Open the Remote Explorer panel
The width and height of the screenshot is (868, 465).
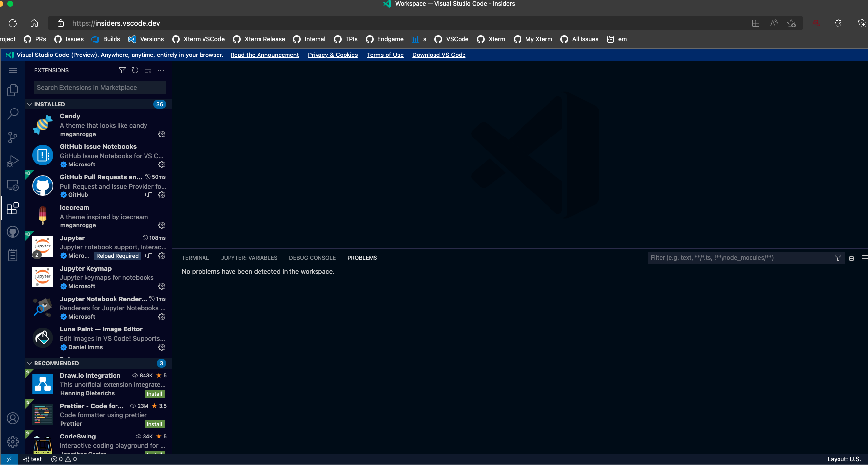tap(12, 184)
